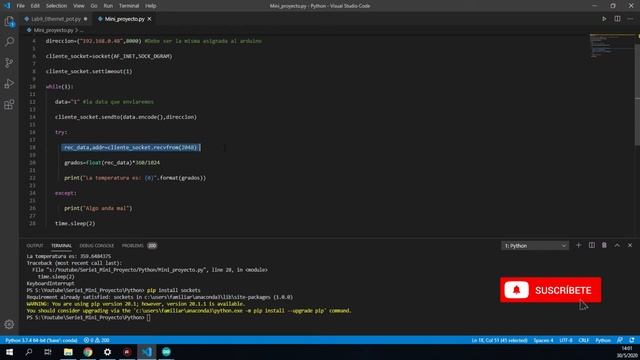Open the terminal selector dropdown '1: Python'
This screenshot has height=360, width=640.
coord(535,246)
